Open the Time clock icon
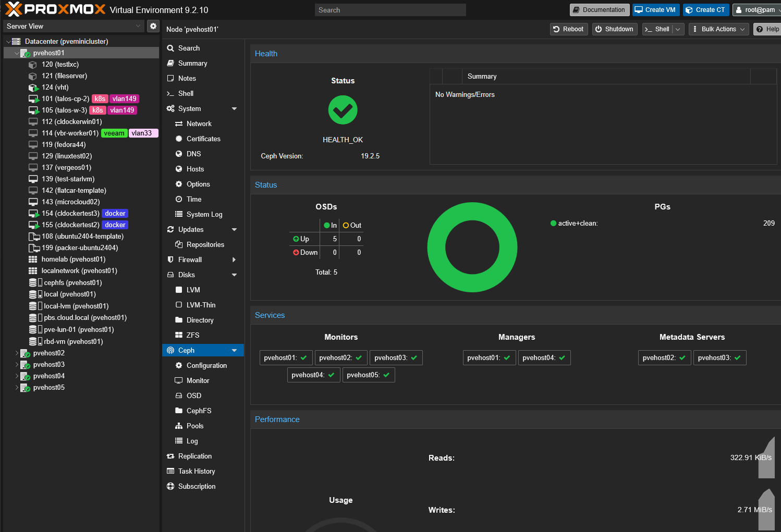This screenshot has width=781, height=532. click(179, 199)
